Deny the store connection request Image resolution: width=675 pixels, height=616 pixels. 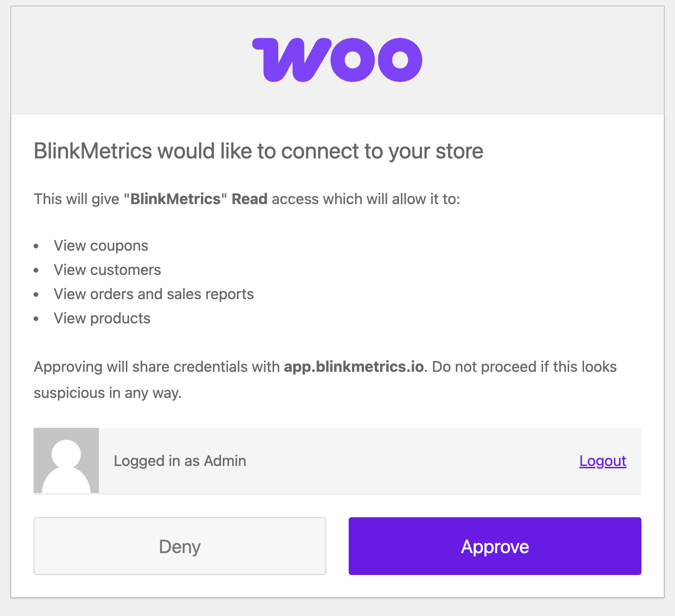coord(179,546)
